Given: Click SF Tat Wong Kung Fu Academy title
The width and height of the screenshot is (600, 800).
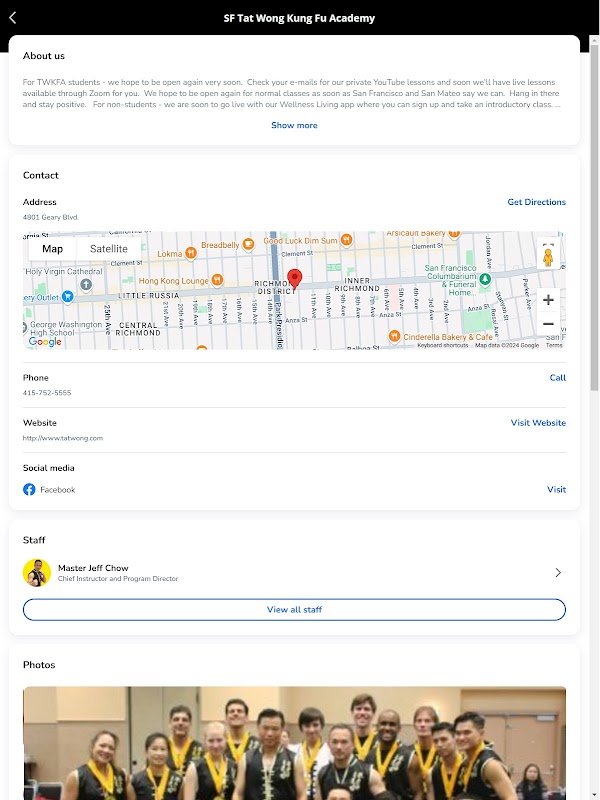Looking at the screenshot, I should 299,18.
